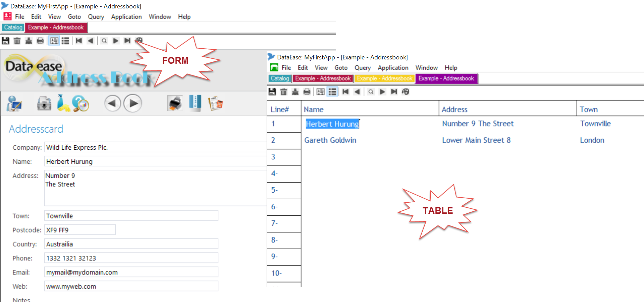The height and width of the screenshot is (302, 644).
Task: Go to first record in the table window toolbar
Action: [345, 92]
